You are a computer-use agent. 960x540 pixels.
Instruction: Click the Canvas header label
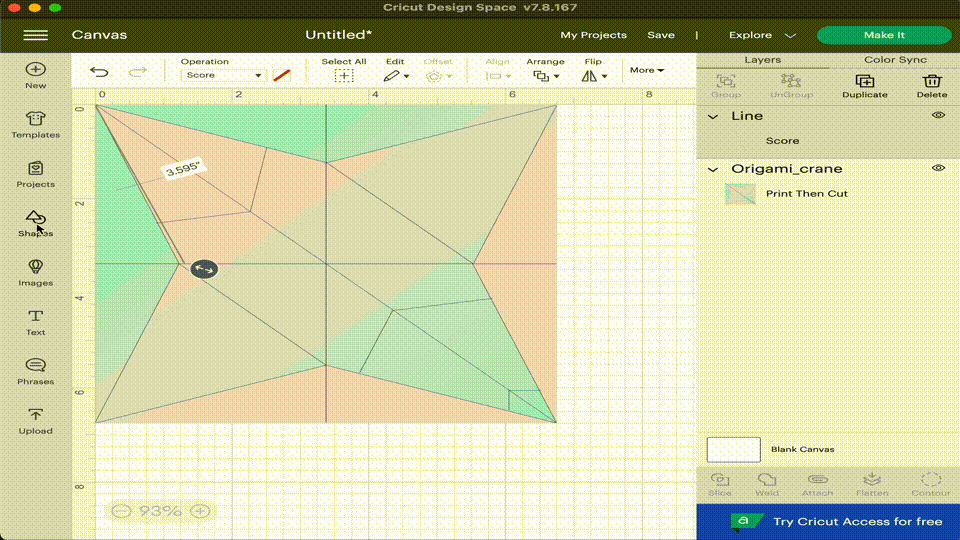[x=99, y=35]
